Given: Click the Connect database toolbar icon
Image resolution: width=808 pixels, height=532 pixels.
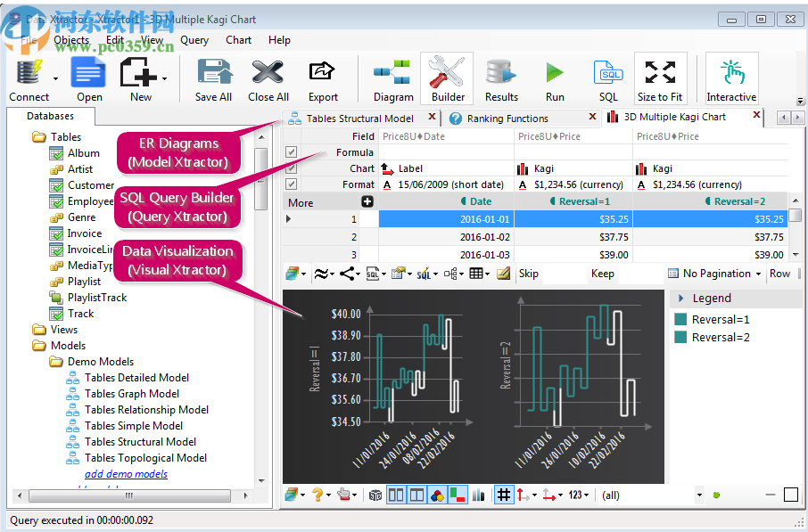Looking at the screenshot, I should pos(29,72).
